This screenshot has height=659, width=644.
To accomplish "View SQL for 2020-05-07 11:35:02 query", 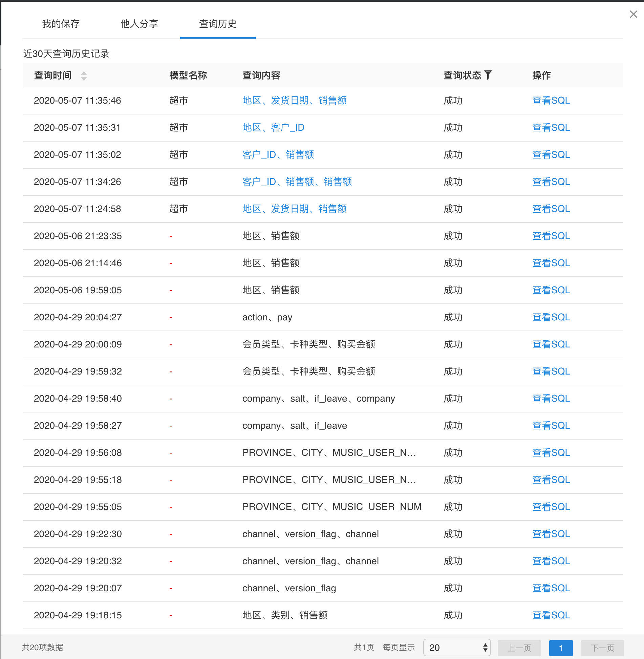I will click(x=551, y=155).
